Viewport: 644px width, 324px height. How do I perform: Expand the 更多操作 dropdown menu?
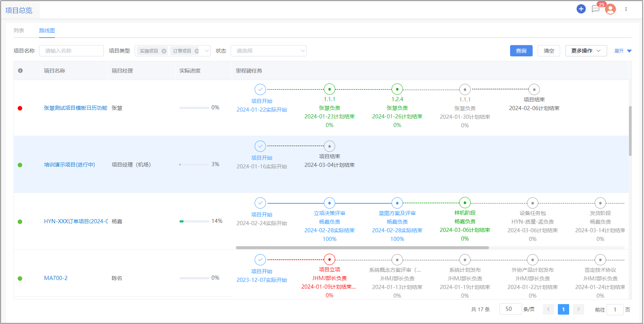(586, 51)
